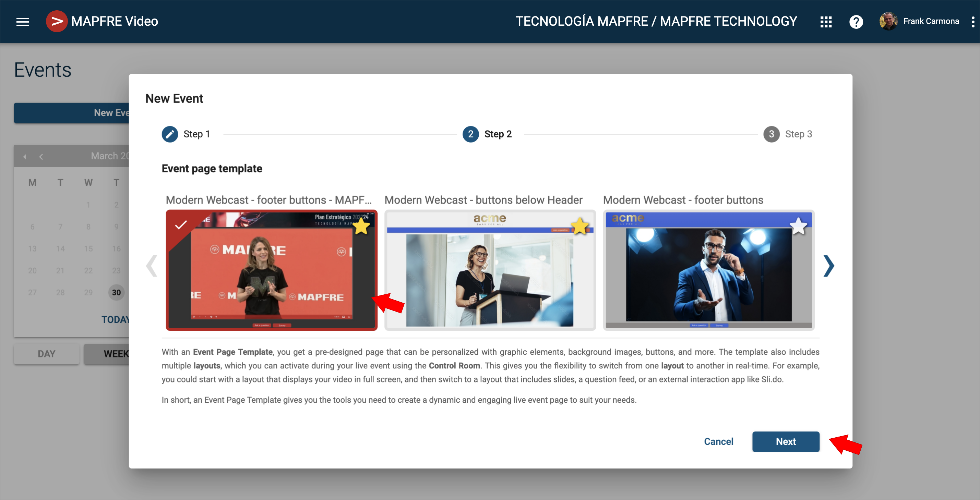This screenshot has width=980, height=500.
Task: Show next templates with right chevron
Action: click(x=828, y=265)
